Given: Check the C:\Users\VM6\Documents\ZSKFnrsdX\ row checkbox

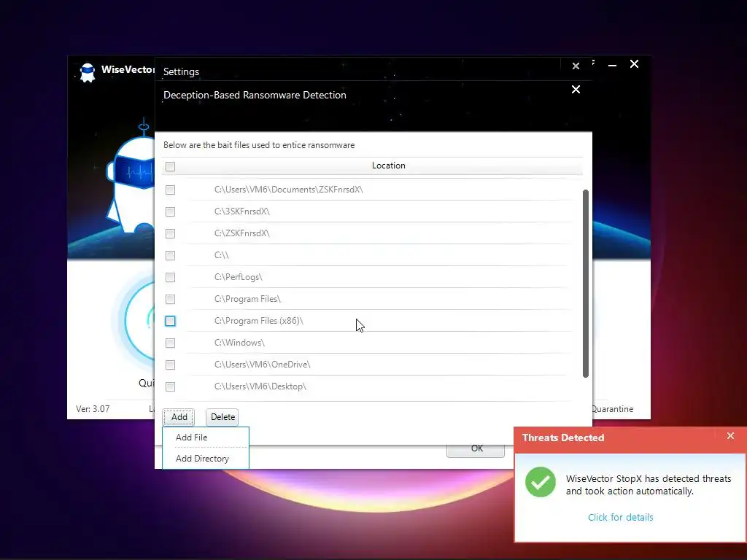Looking at the screenshot, I should [x=170, y=190].
